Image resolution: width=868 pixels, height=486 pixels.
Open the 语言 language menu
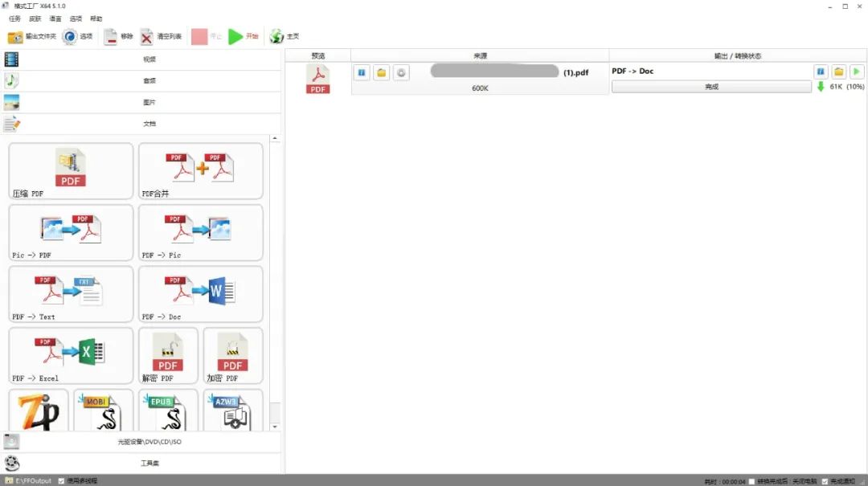(55, 18)
